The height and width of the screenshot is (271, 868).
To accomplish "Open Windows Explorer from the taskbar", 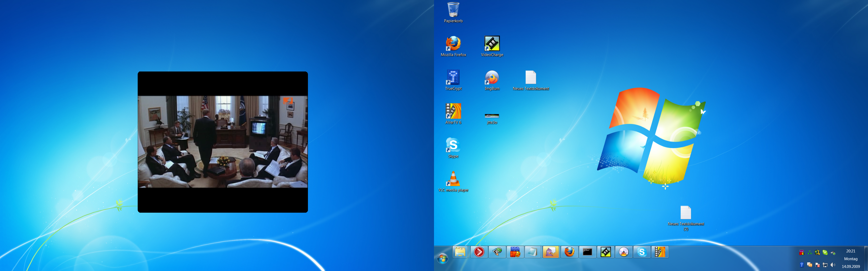I will coord(460,252).
